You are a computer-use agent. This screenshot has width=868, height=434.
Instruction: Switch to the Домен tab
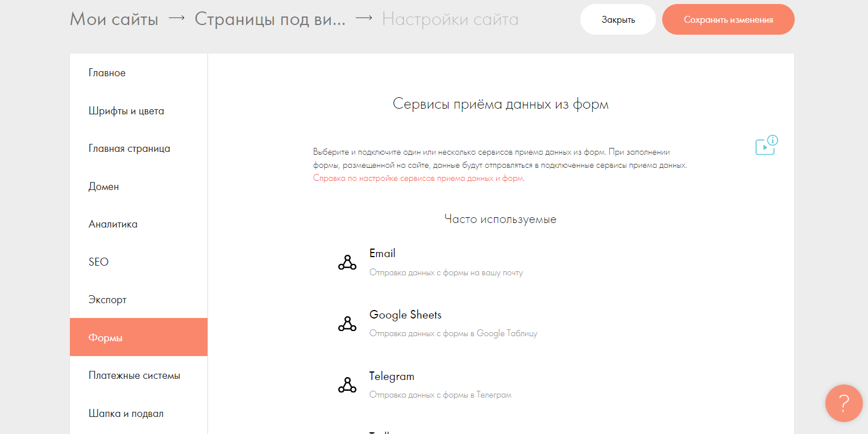coord(139,187)
